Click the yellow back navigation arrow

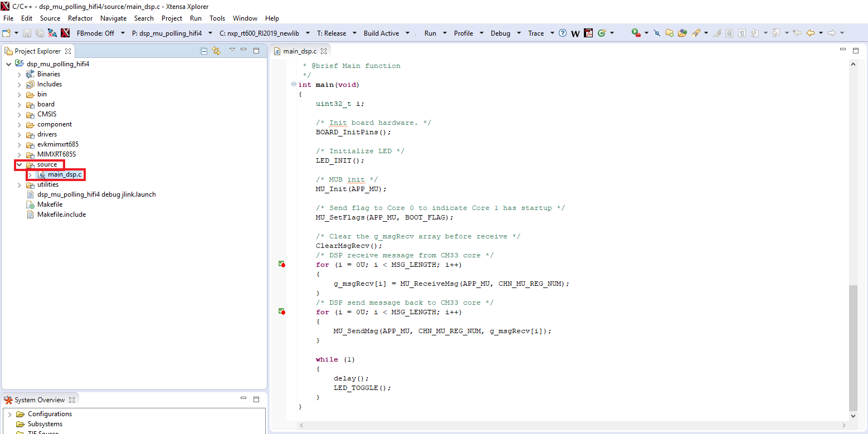pyautogui.click(x=810, y=33)
